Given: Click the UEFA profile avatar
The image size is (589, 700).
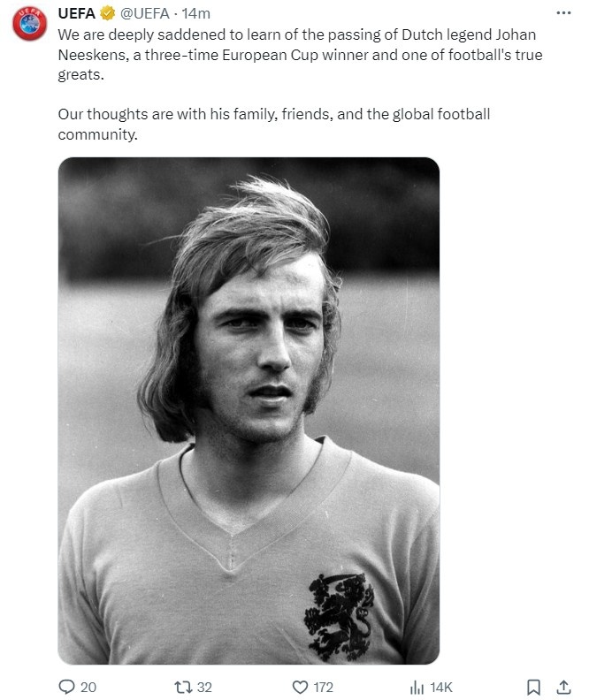Looking at the screenshot, I should coord(29,23).
